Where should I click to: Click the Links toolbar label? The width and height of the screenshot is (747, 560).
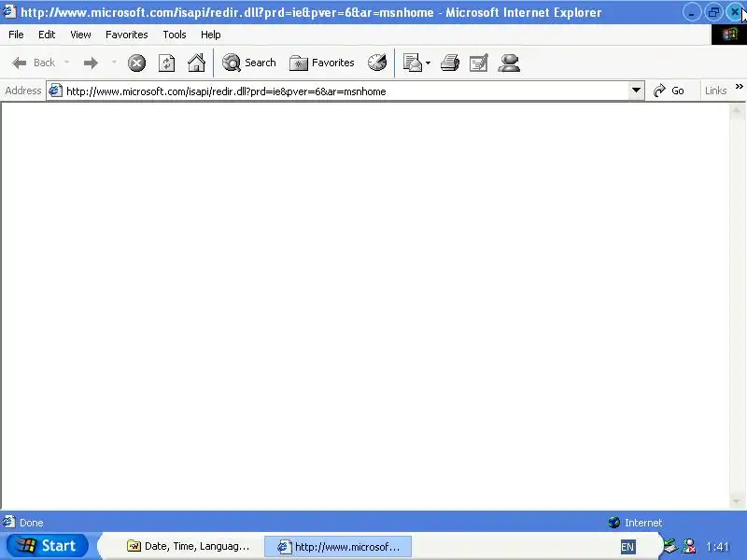tap(715, 91)
